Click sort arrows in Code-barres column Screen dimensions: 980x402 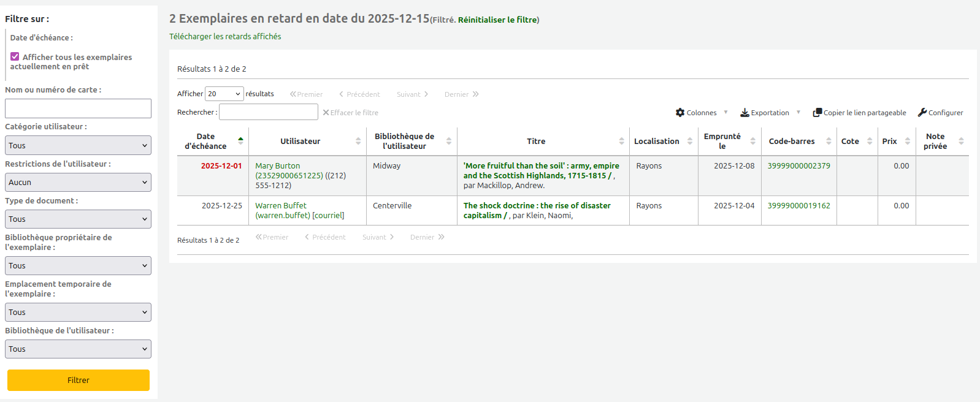[829, 141]
